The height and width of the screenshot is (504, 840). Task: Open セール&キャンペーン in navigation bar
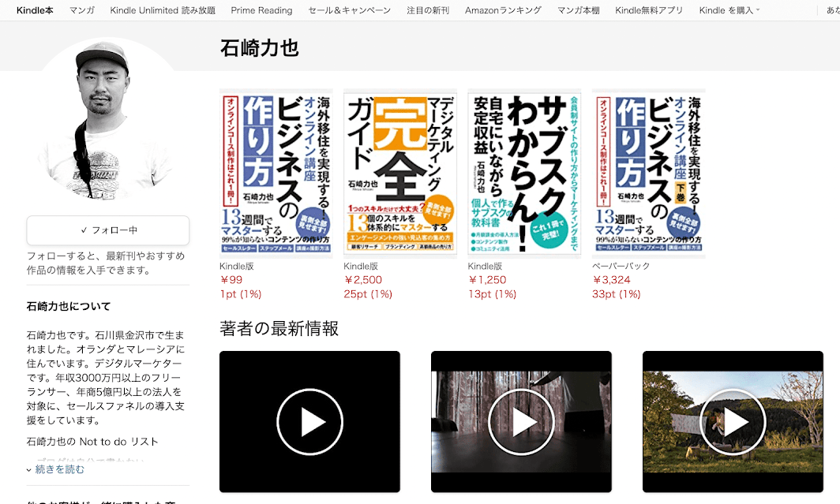(x=349, y=10)
